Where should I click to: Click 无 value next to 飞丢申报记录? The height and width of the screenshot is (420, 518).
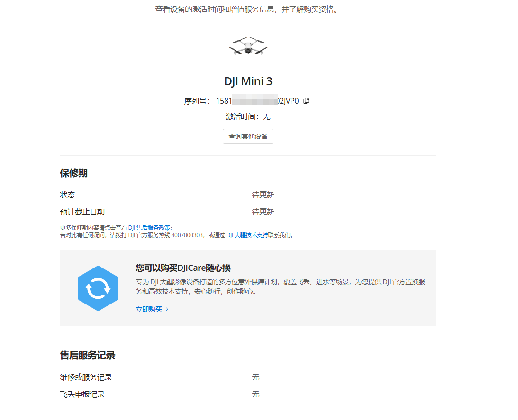[256, 394]
